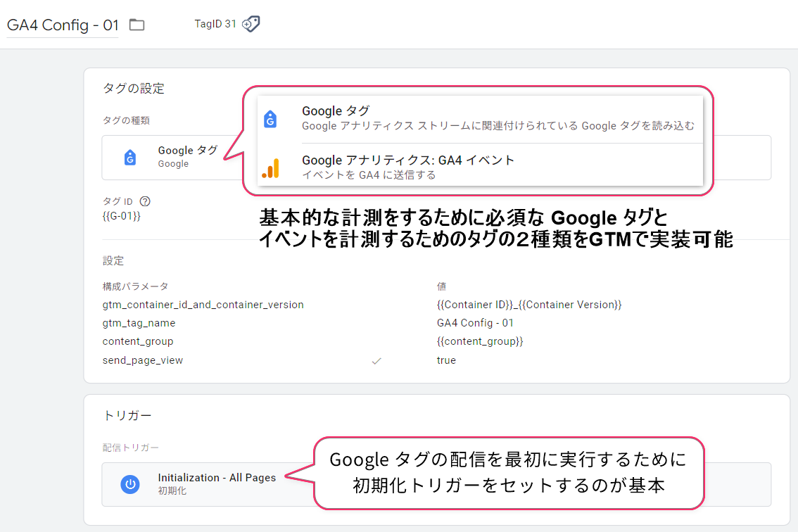The image size is (798, 532).
Task: Click the content_group parameter name
Action: pyautogui.click(x=138, y=341)
